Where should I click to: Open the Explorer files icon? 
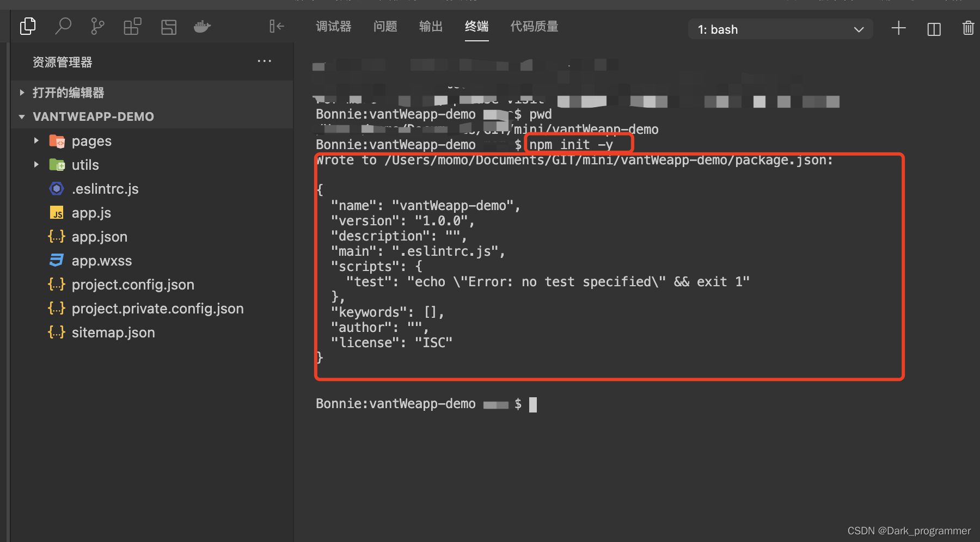tap(28, 26)
